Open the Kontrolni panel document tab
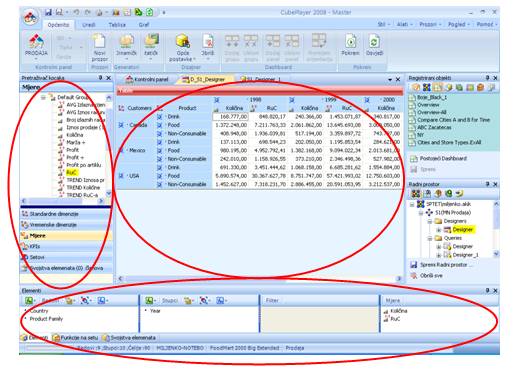This screenshot has height=369, width=513. 147,79
